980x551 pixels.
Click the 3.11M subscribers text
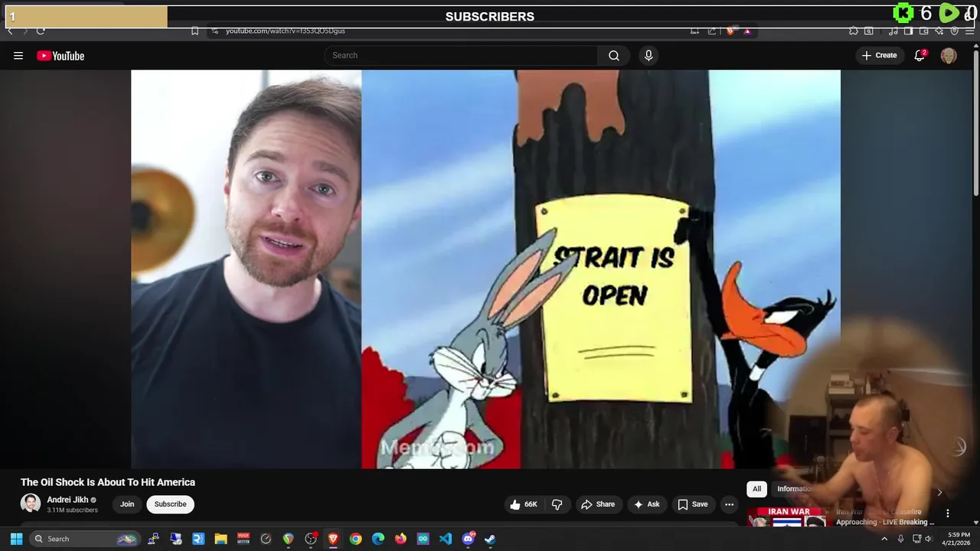[72, 510]
